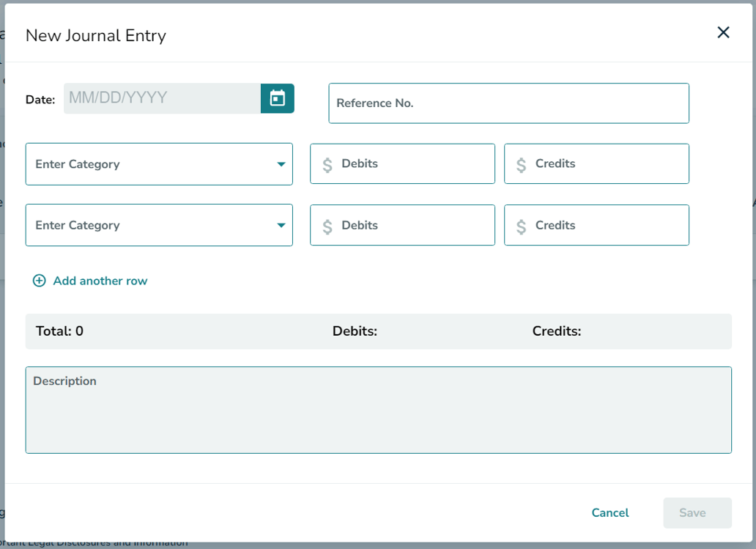This screenshot has height=549, width=756.
Task: Cancel the journal entry
Action: [610, 513]
